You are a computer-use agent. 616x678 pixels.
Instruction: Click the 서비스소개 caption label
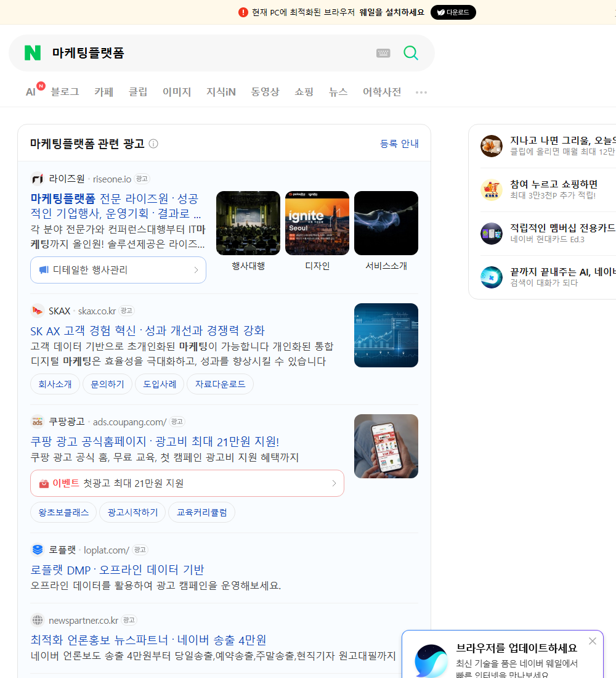click(386, 266)
